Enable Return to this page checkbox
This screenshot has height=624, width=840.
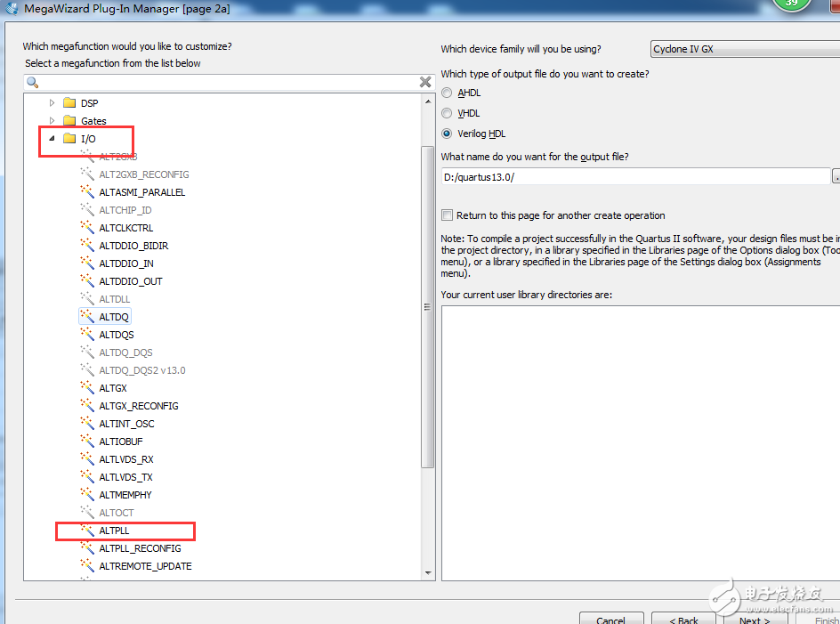pyautogui.click(x=447, y=215)
